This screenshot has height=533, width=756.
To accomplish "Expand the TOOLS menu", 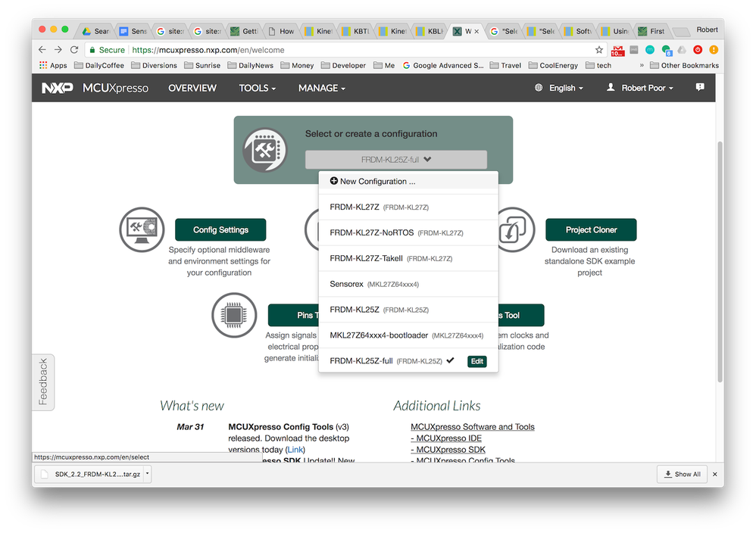I will (x=257, y=88).
